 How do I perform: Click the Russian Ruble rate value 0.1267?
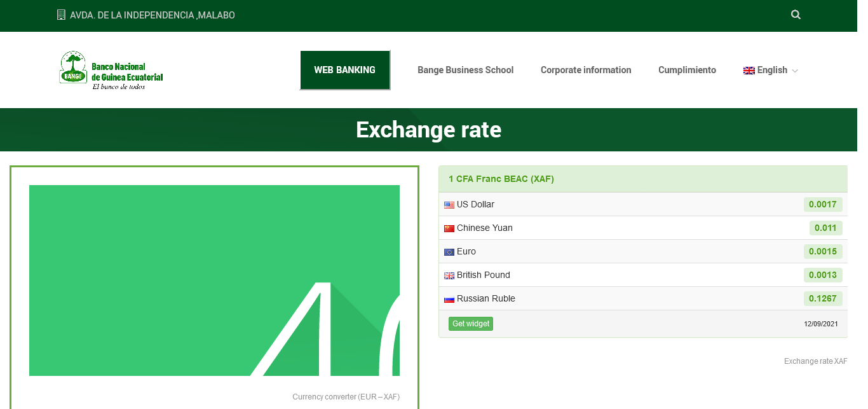pyautogui.click(x=823, y=299)
